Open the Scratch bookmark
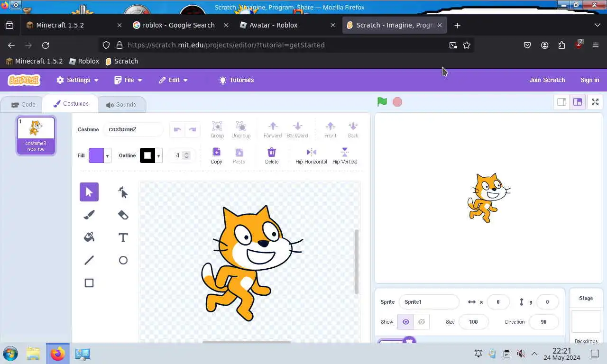 pos(121,61)
